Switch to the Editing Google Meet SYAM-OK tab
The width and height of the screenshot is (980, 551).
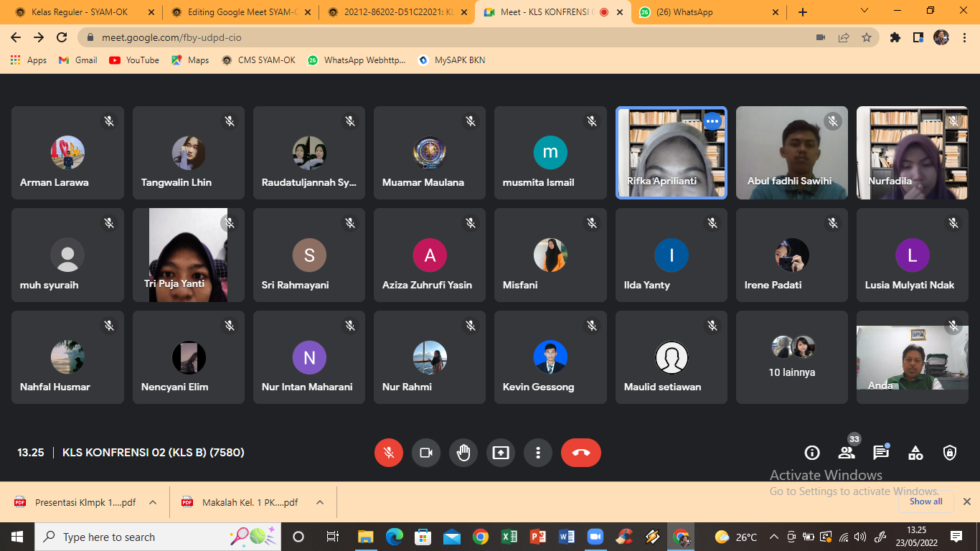coord(240,12)
